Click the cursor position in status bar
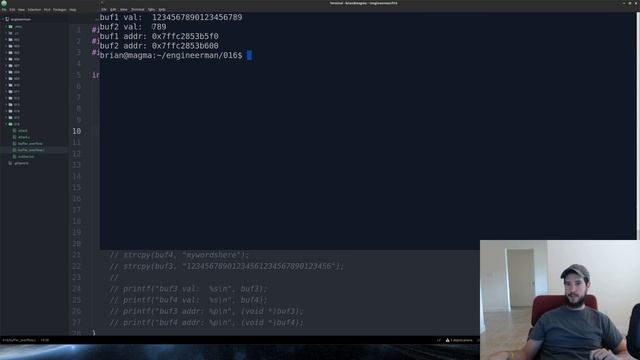 point(44,340)
